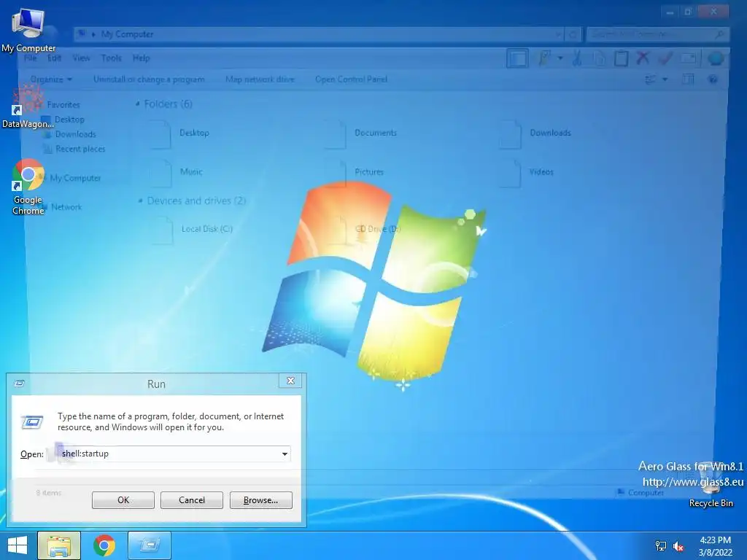This screenshot has width=747, height=560.
Task: Click OK in the Run dialog
Action: click(x=123, y=500)
